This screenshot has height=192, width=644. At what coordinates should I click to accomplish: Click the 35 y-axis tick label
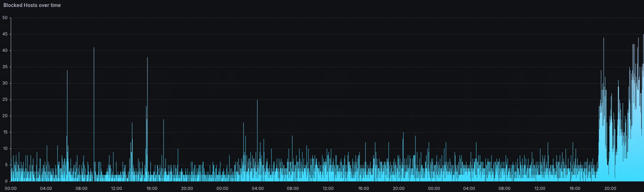point(5,67)
